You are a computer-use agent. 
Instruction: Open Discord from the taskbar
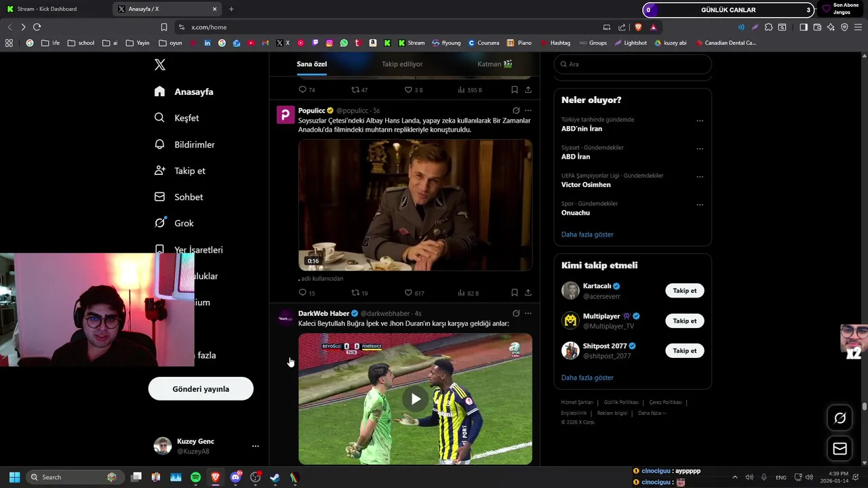[x=235, y=477]
